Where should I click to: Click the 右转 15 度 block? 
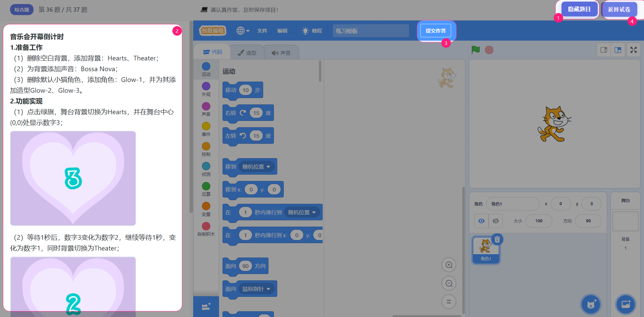click(248, 113)
